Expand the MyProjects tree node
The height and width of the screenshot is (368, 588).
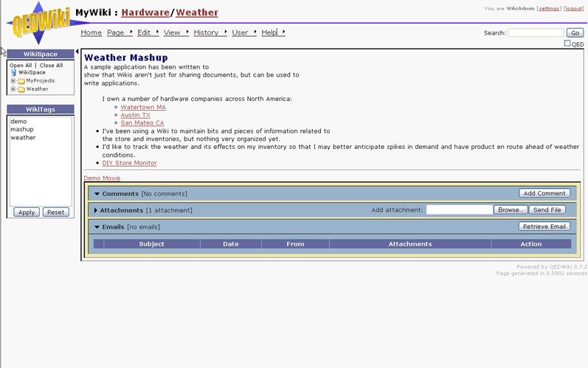tap(13, 80)
